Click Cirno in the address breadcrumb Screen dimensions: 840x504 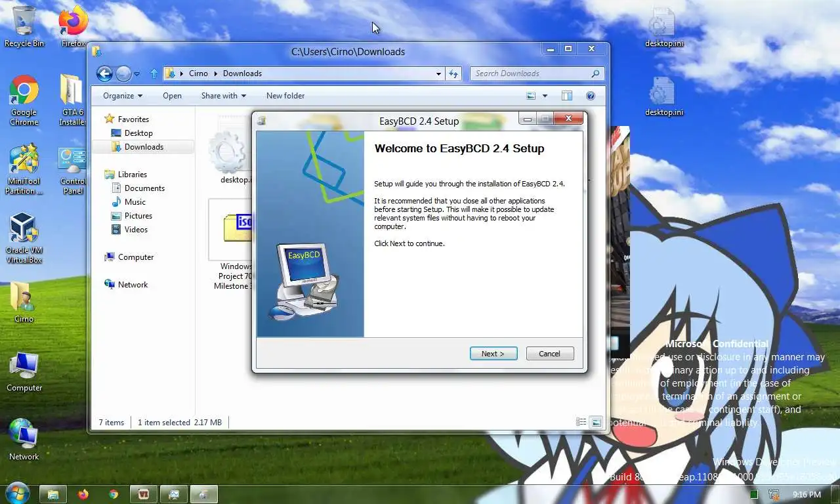198,73
